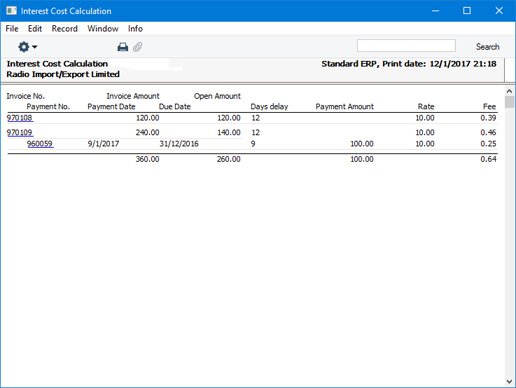Click the scrollbar up arrow
This screenshot has width=516, height=388.
509,91
